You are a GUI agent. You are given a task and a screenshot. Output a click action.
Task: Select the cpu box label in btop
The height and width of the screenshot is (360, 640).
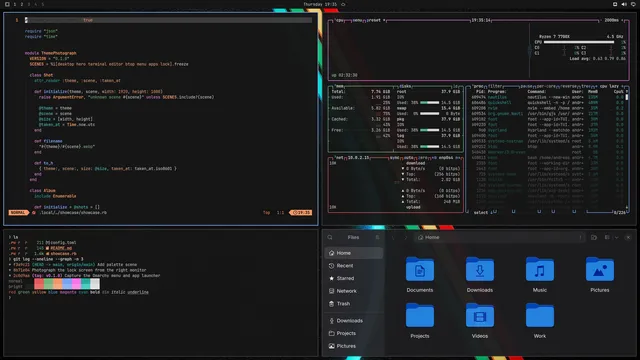(x=340, y=20)
